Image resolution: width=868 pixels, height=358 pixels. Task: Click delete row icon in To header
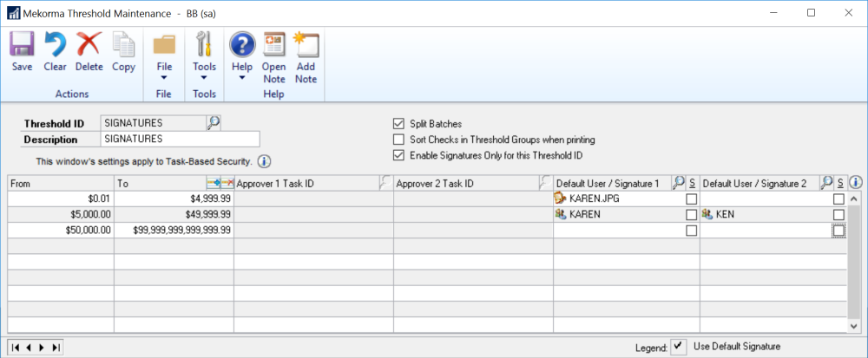227,183
